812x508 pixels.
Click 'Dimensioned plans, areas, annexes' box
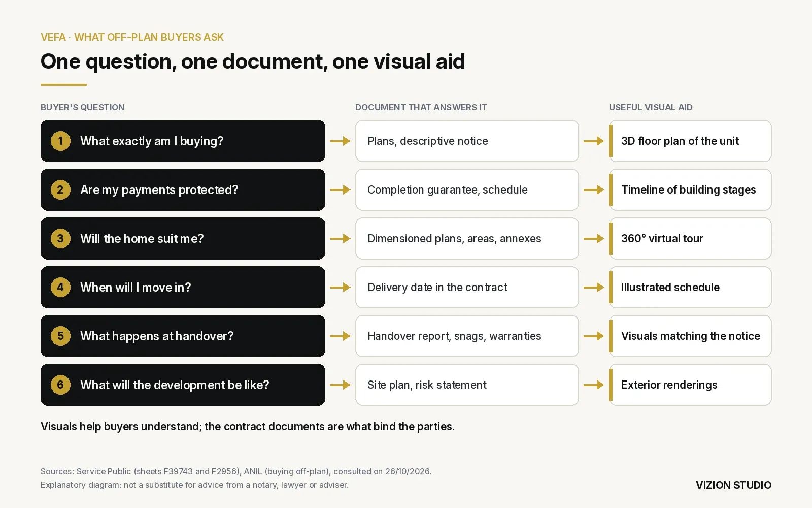[x=467, y=238]
